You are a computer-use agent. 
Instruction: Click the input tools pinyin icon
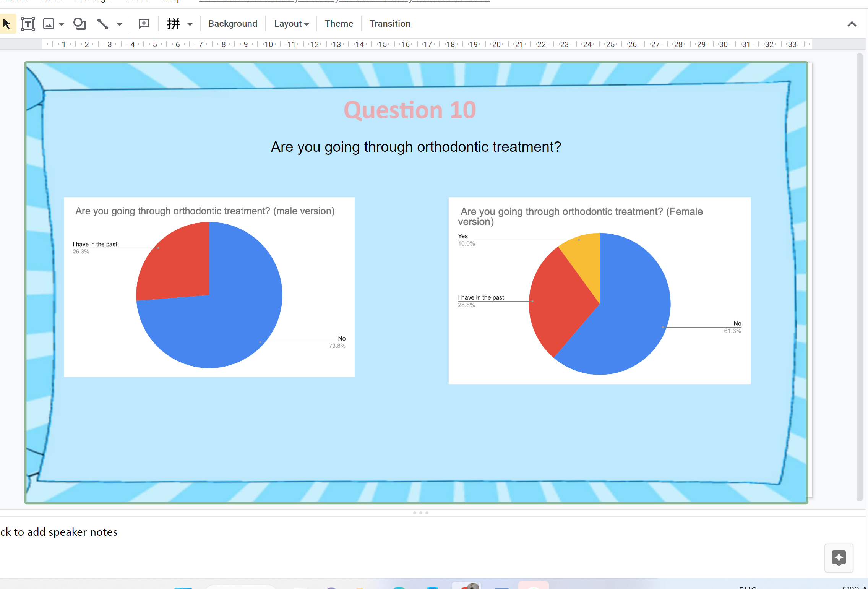point(174,24)
